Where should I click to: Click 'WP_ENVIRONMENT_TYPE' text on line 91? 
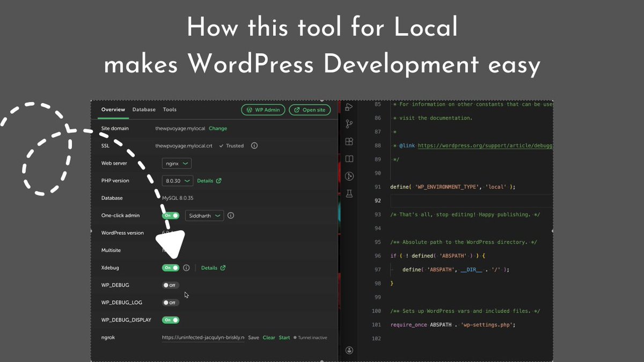point(447,187)
